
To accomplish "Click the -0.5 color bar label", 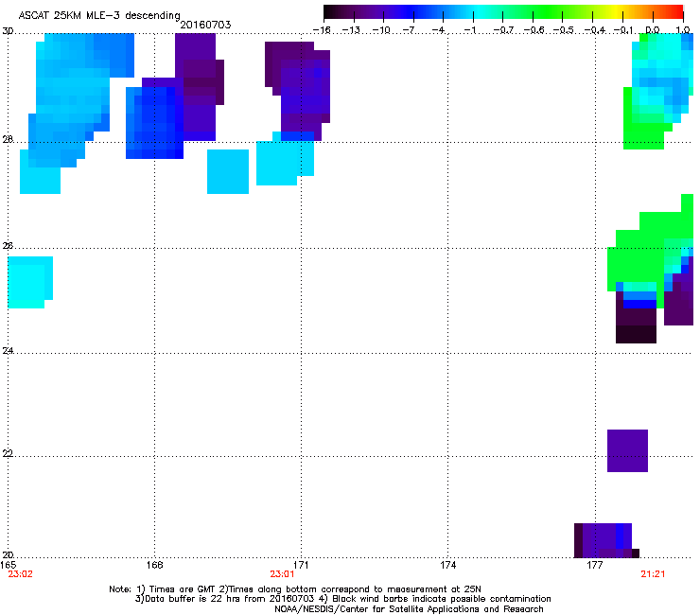I will 563,30.
